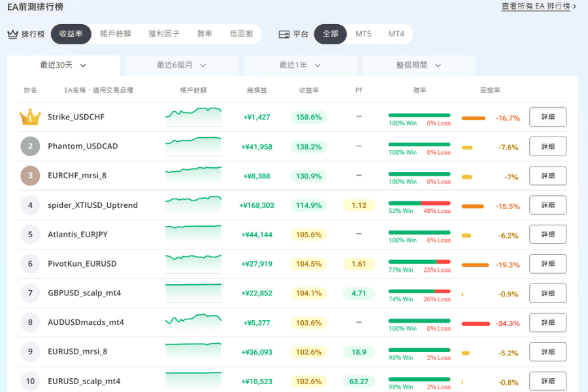Expand the 最近6個月 period dropdown
The height and width of the screenshot is (392, 588).
point(182,65)
